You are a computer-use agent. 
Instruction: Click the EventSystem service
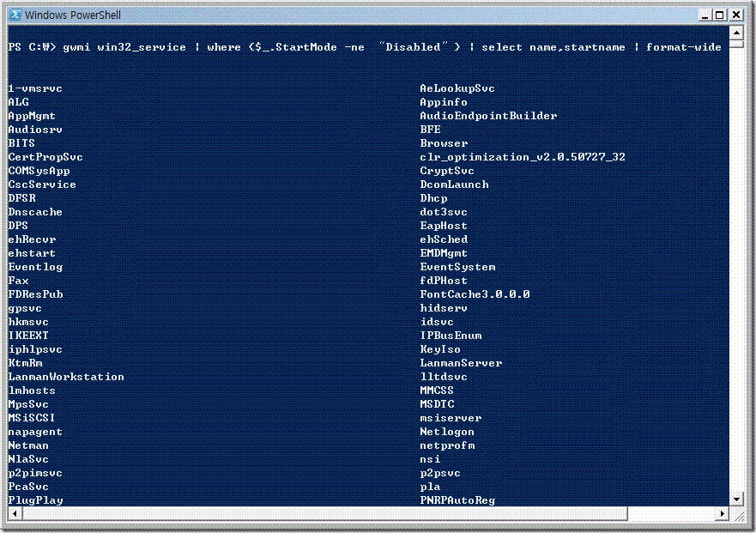457,267
